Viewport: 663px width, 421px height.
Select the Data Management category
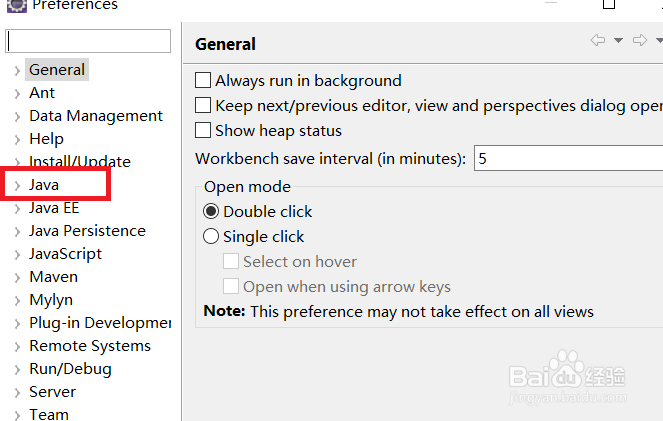pyautogui.click(x=96, y=116)
